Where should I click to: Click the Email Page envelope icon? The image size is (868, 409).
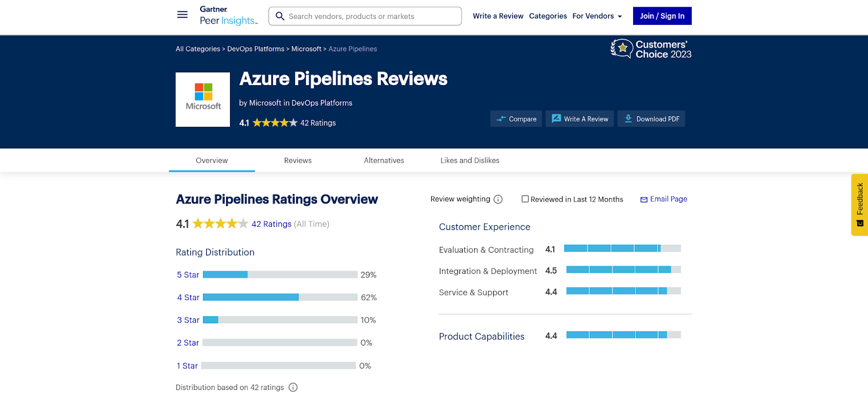[x=644, y=200]
